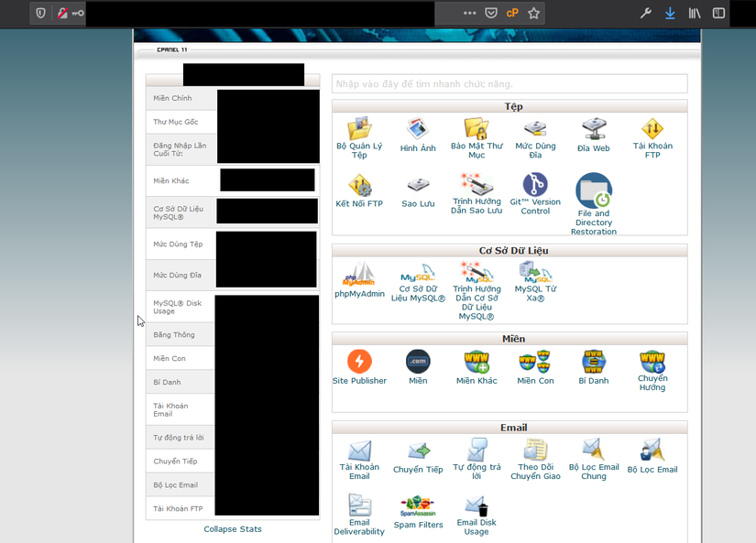Open the Bộ Quản Lý Tệp file manager icon
This screenshot has width=756, height=543.
tap(359, 129)
